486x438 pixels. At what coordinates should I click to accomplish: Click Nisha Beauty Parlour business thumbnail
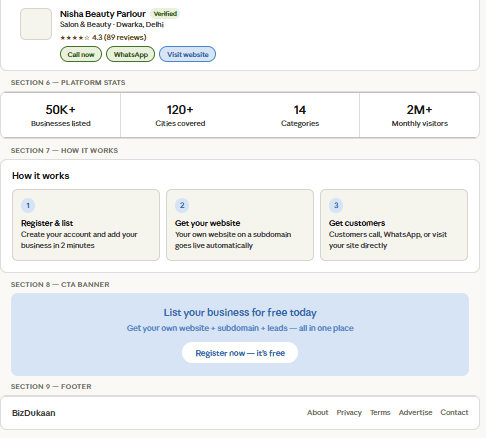pos(36,24)
